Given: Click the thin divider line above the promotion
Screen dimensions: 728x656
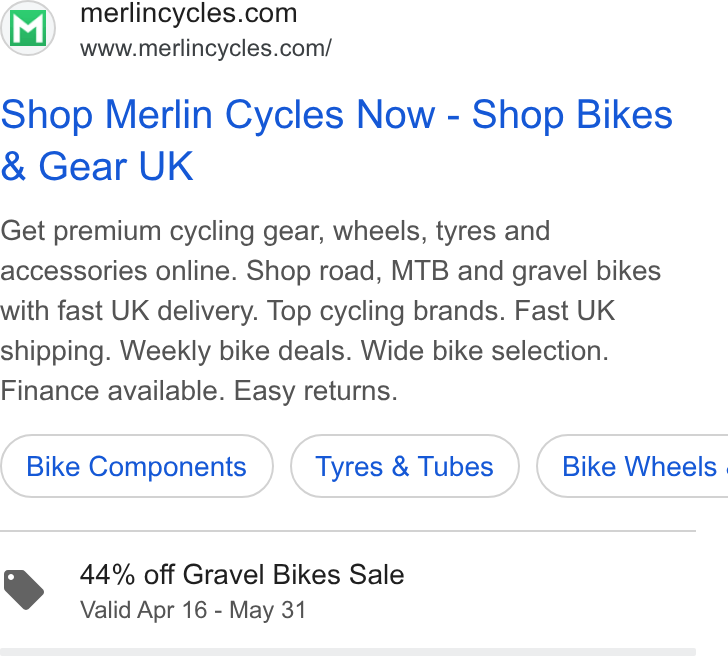Looking at the screenshot, I should coord(348,531).
